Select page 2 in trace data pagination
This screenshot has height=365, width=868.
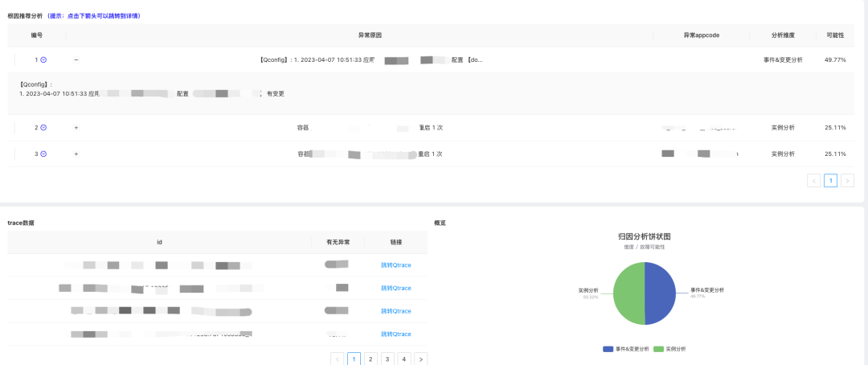pyautogui.click(x=371, y=359)
